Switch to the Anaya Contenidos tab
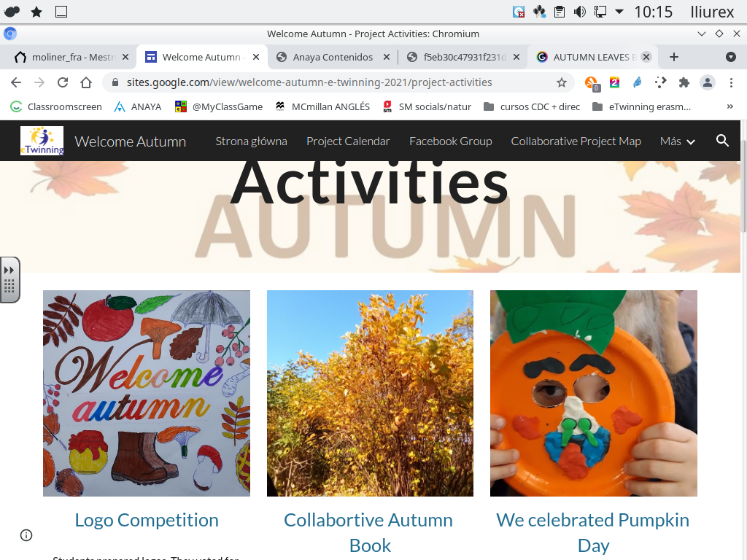 tap(332, 57)
